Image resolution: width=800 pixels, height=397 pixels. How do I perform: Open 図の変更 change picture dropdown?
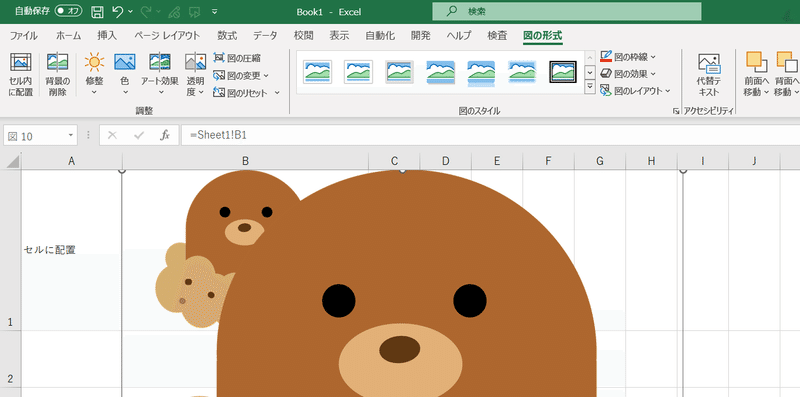[241, 76]
